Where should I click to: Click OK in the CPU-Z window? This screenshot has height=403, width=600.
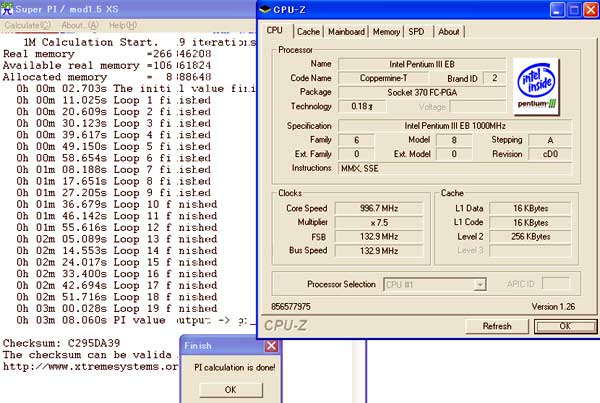click(566, 326)
